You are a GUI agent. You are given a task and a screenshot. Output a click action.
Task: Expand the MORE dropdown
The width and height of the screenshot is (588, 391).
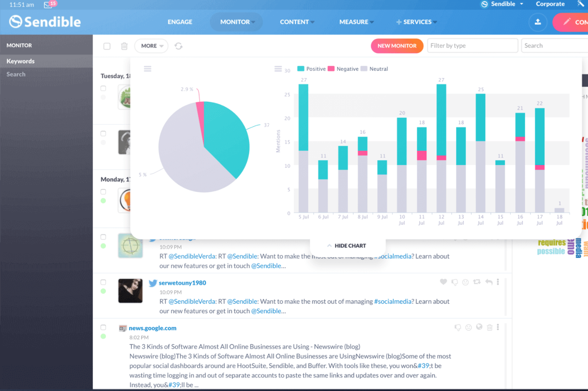click(151, 46)
